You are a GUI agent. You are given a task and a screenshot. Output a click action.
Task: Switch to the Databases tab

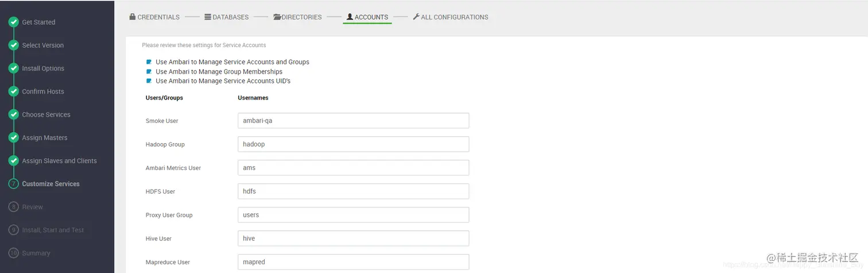pyautogui.click(x=227, y=17)
